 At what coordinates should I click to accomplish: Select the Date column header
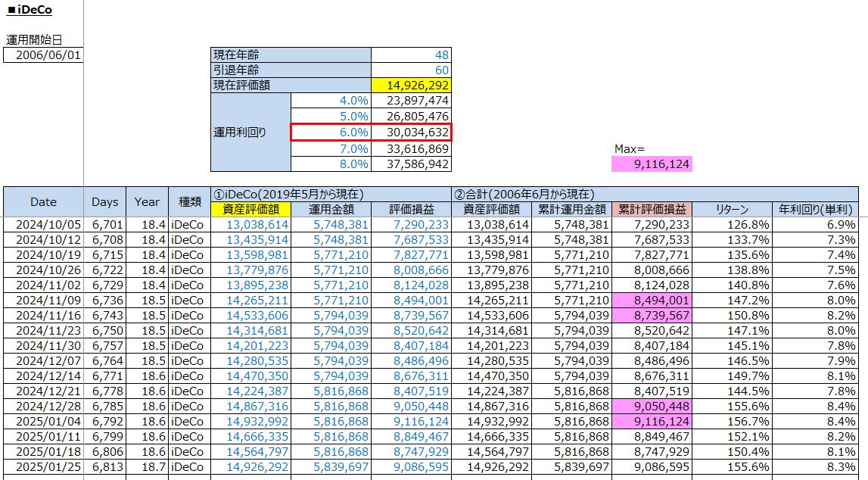click(x=43, y=201)
